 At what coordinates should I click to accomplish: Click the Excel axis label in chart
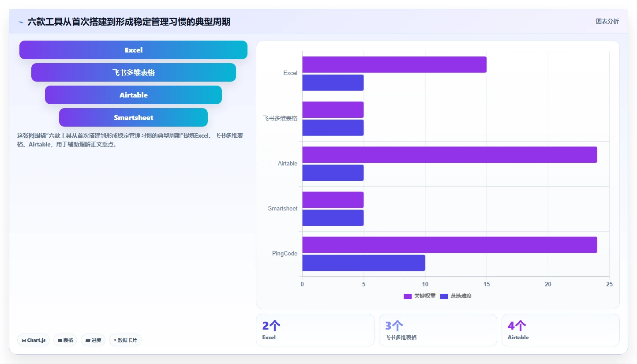[x=290, y=73]
